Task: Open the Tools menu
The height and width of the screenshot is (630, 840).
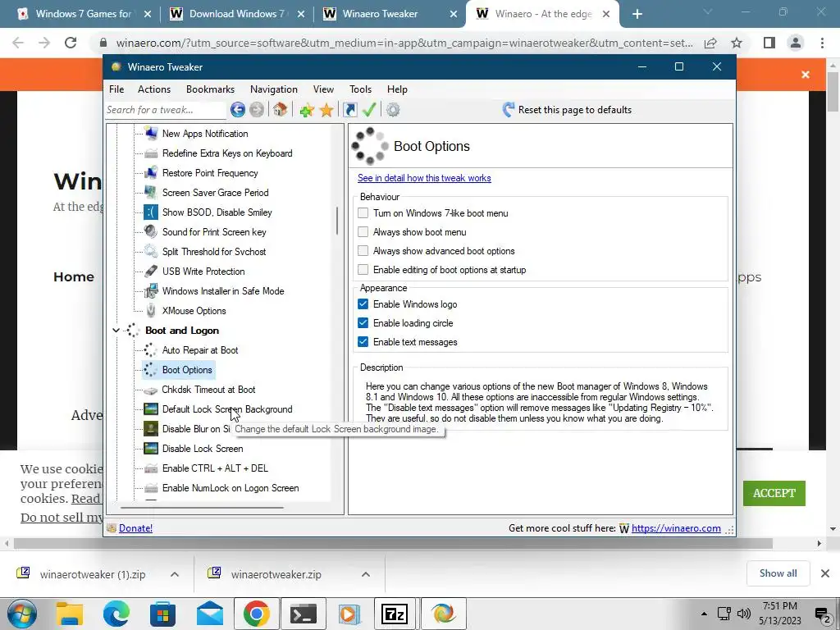Action: 361,89
